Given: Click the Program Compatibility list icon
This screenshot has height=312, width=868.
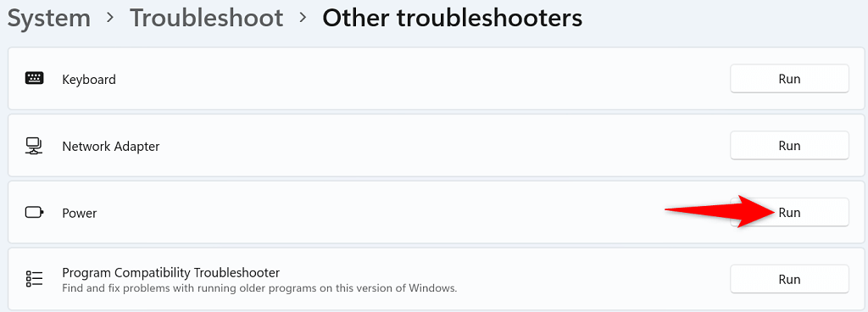Looking at the screenshot, I should click(x=34, y=279).
